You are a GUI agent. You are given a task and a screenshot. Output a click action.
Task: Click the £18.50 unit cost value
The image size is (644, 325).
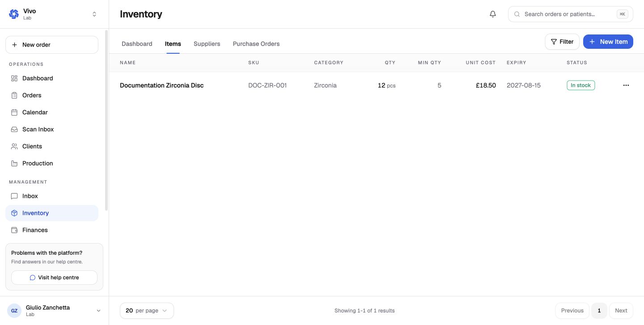[x=486, y=86]
